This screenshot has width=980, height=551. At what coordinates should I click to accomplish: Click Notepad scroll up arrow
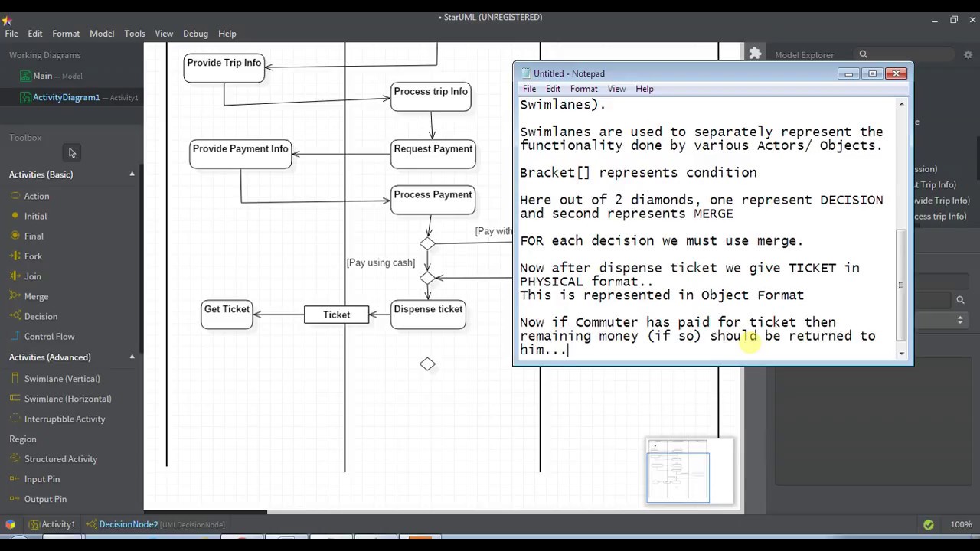pos(901,104)
